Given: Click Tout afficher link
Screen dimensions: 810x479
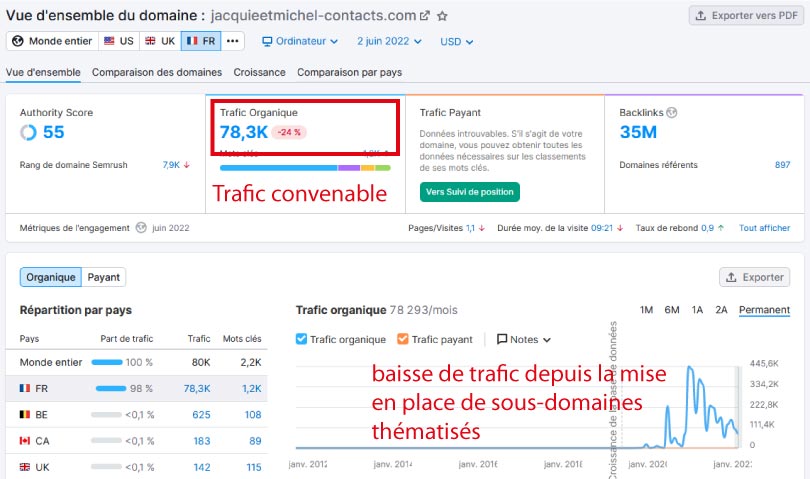Looking at the screenshot, I should [x=765, y=228].
